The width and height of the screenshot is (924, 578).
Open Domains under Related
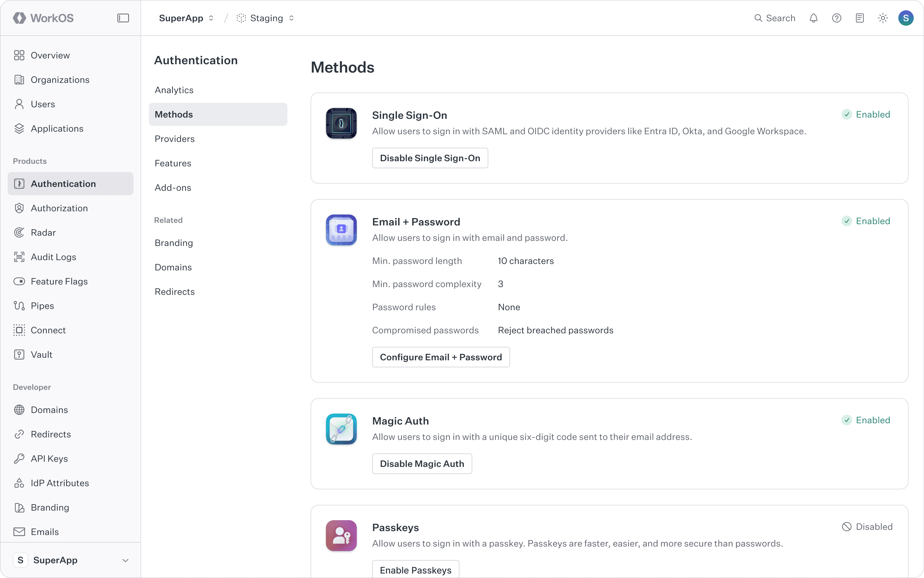tap(218, 267)
